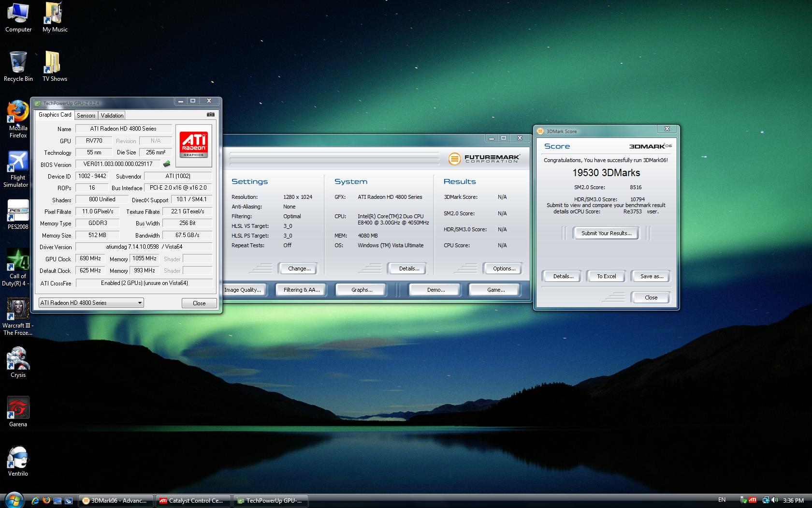Click the GPU-Z Name field value
The width and height of the screenshot is (812, 508).
point(123,129)
